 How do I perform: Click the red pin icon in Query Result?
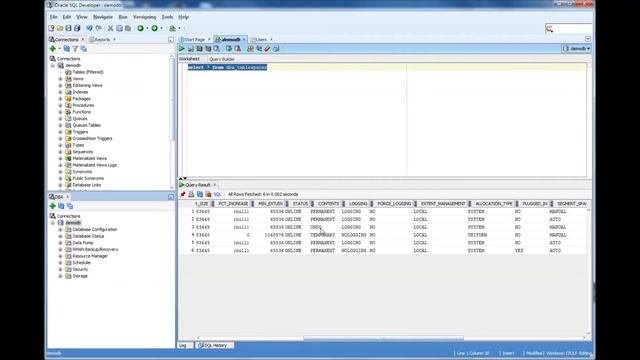[x=183, y=194]
